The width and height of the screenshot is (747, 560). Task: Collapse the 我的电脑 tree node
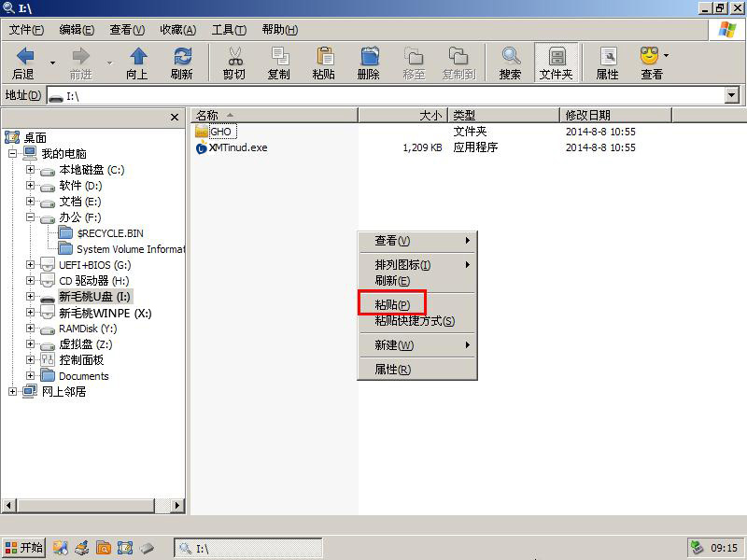tap(13, 153)
